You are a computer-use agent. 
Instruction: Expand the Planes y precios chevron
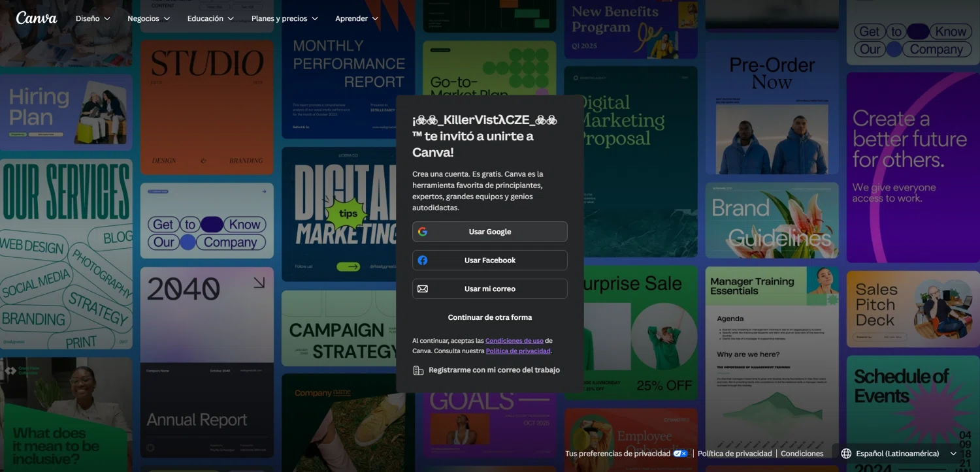(x=315, y=19)
